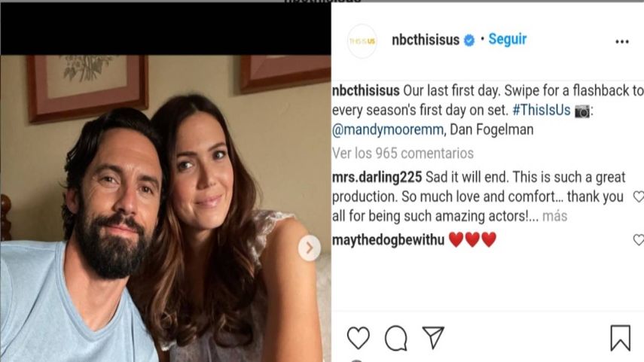Open comments using the speech bubble icon

[395, 339]
